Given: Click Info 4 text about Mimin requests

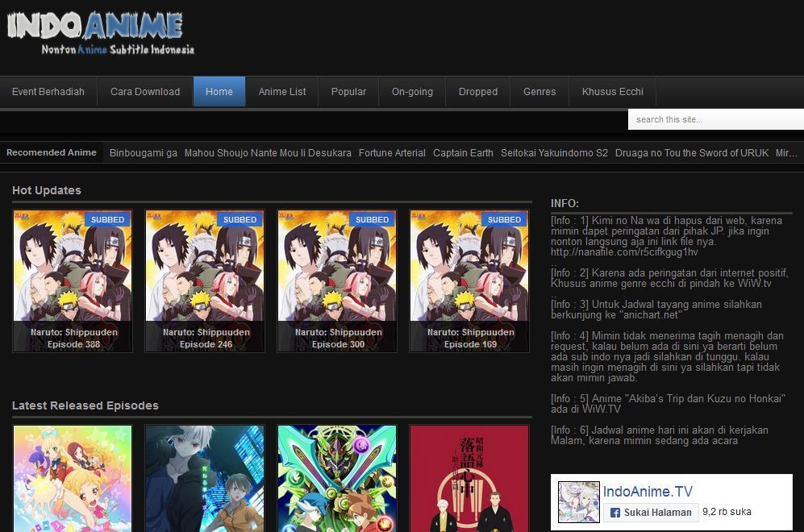Looking at the screenshot, I should click(x=667, y=357).
